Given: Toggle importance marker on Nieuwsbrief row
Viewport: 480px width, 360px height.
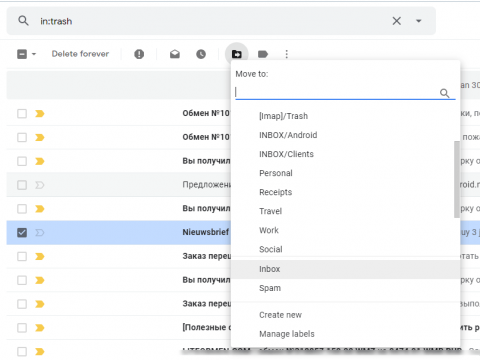Looking at the screenshot, I should pyautogui.click(x=40, y=233).
